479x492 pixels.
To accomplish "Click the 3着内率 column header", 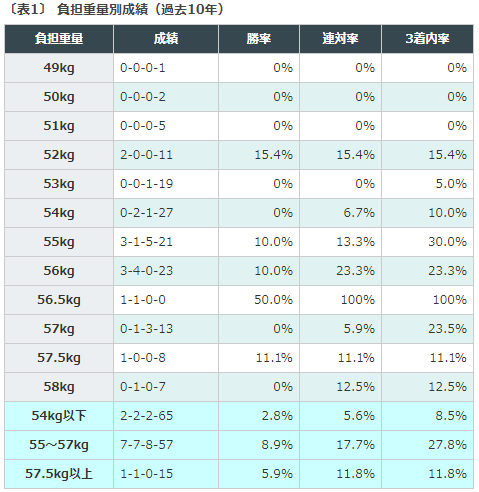I will tap(427, 39).
